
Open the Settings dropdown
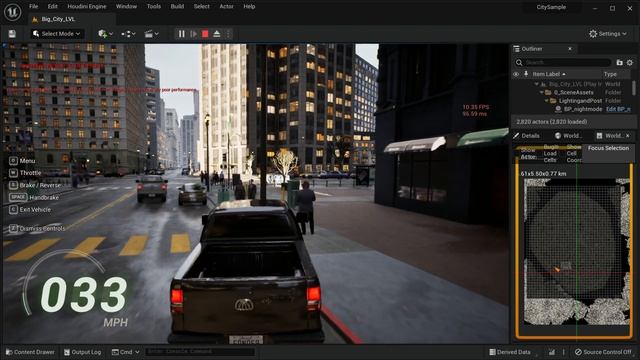(607, 34)
